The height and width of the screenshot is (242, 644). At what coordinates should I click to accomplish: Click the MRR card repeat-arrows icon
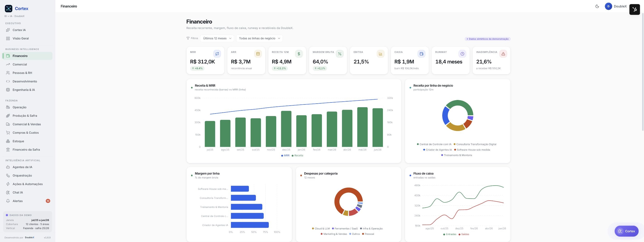click(217, 54)
